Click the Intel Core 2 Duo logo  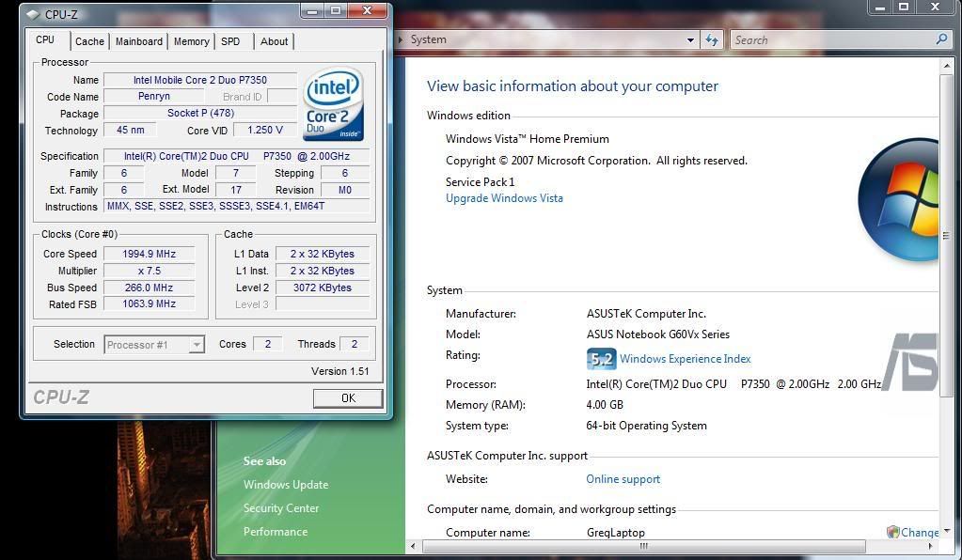333,103
